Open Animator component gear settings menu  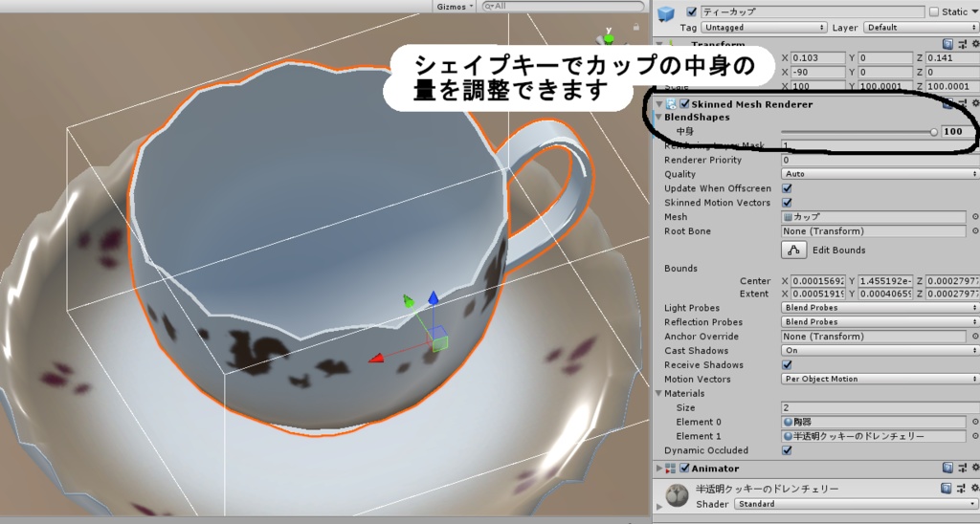point(975,468)
